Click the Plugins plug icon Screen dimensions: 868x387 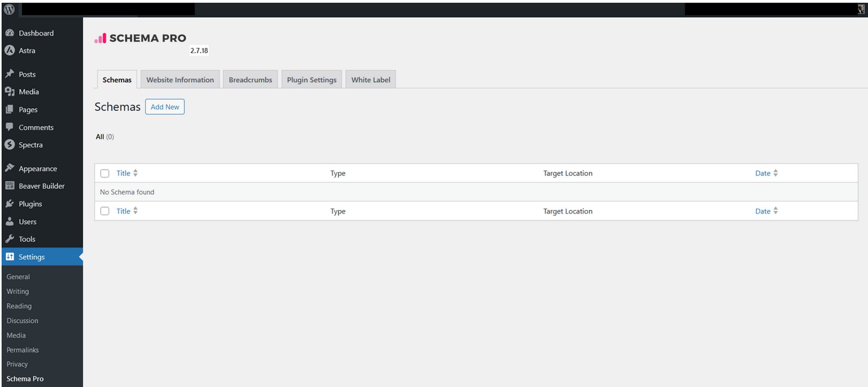(10, 204)
